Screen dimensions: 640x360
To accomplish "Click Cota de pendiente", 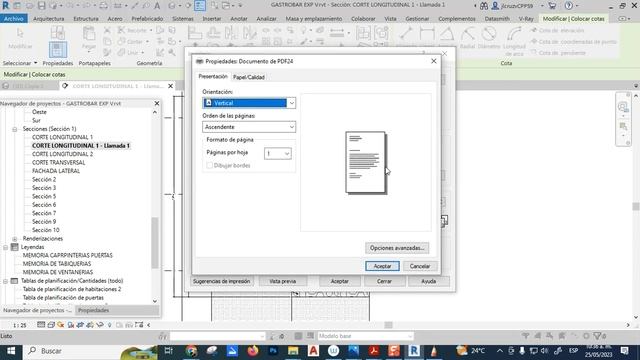I will [x=558, y=53].
